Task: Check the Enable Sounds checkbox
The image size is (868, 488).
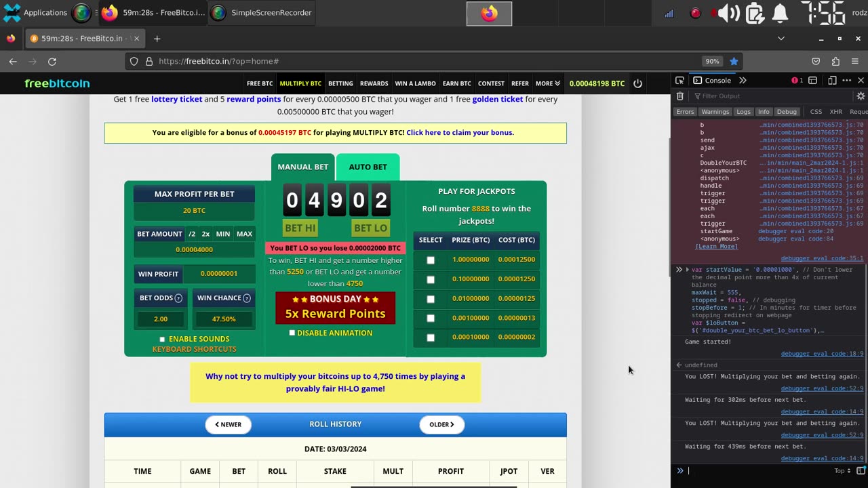Action: 162,339
